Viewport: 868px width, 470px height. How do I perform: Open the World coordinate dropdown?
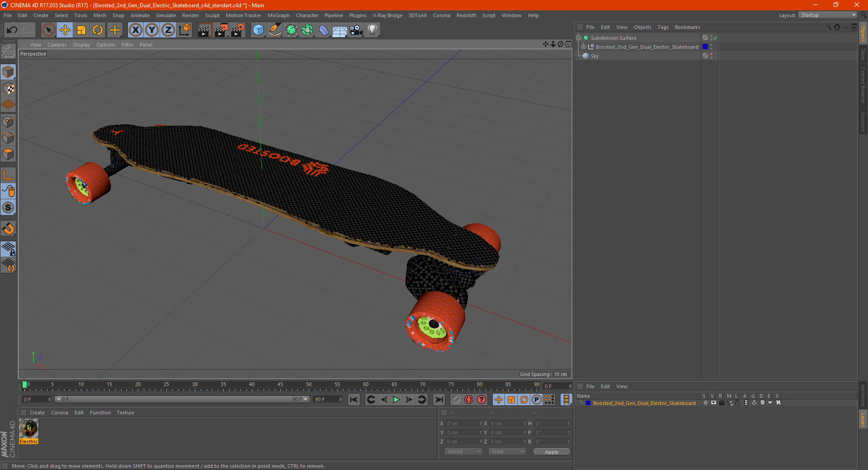463,451
